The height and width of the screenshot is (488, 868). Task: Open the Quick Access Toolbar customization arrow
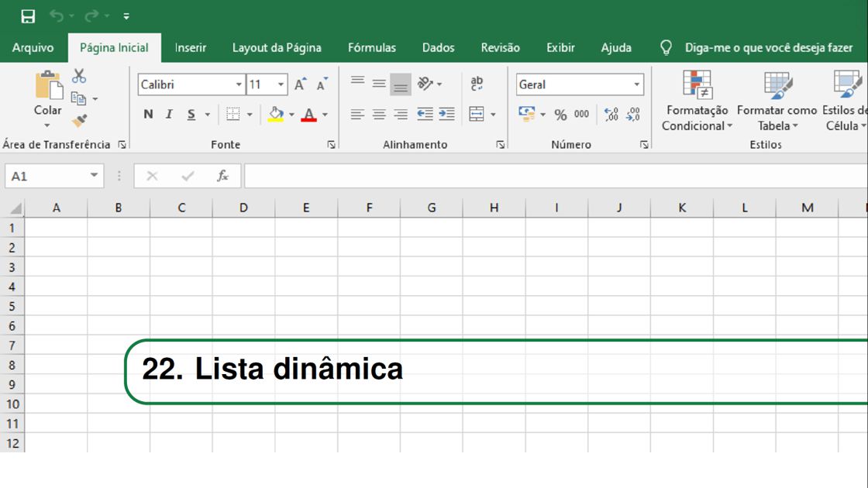127,16
